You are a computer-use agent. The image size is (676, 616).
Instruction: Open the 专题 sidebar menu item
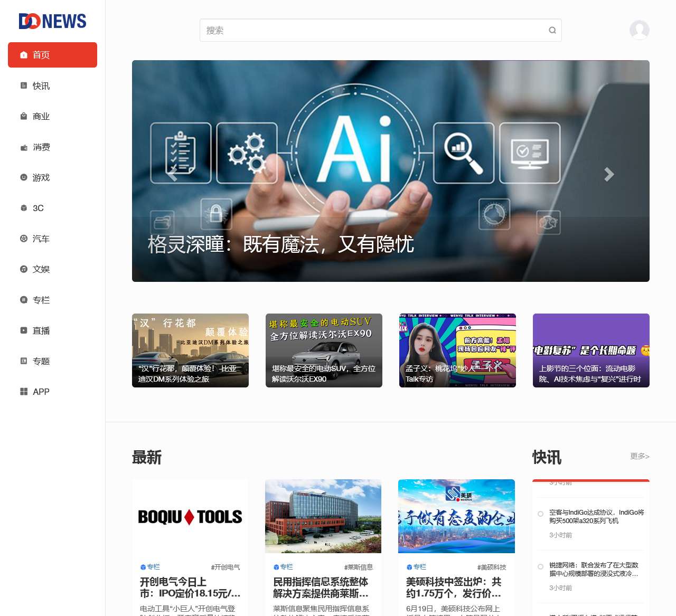pos(41,361)
